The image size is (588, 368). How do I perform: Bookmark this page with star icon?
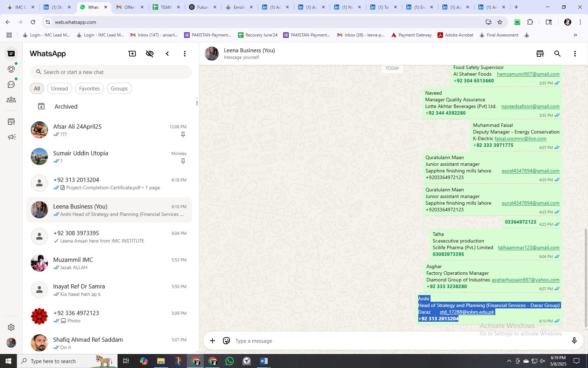coord(500,22)
